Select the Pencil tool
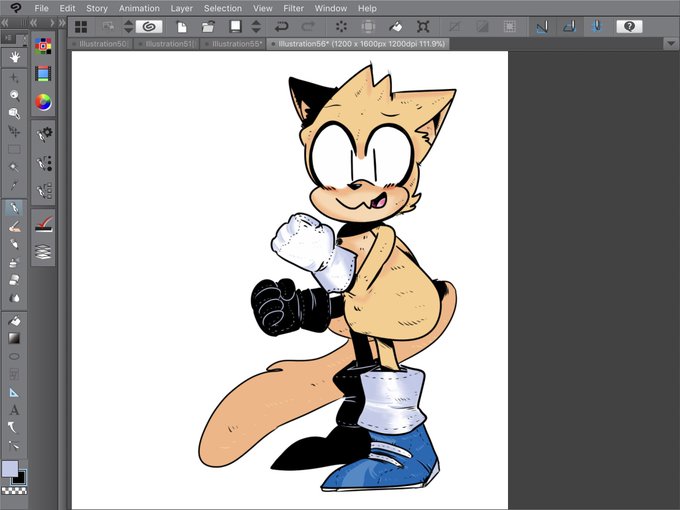The image size is (680, 510). [14, 226]
